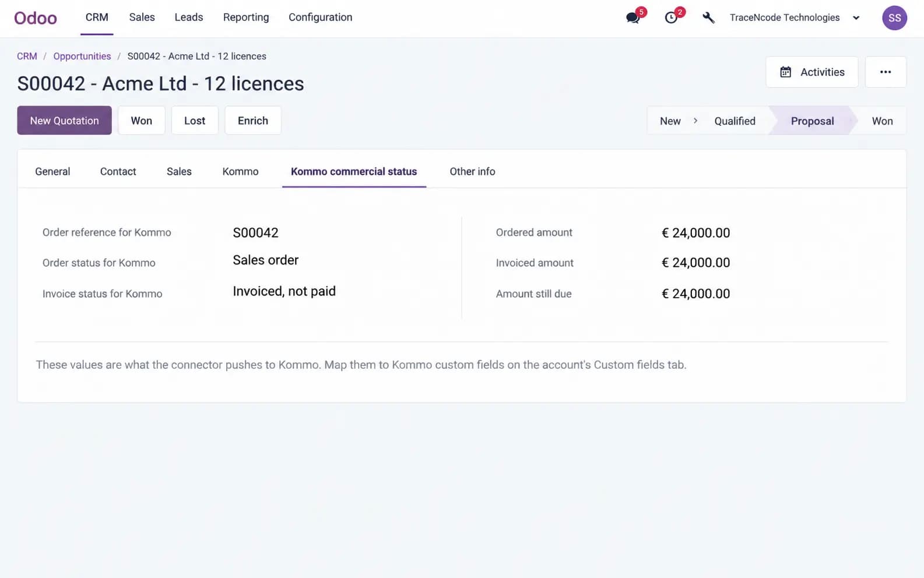Open the Reporting menu
Screen dimensions: 924x578
246,17
